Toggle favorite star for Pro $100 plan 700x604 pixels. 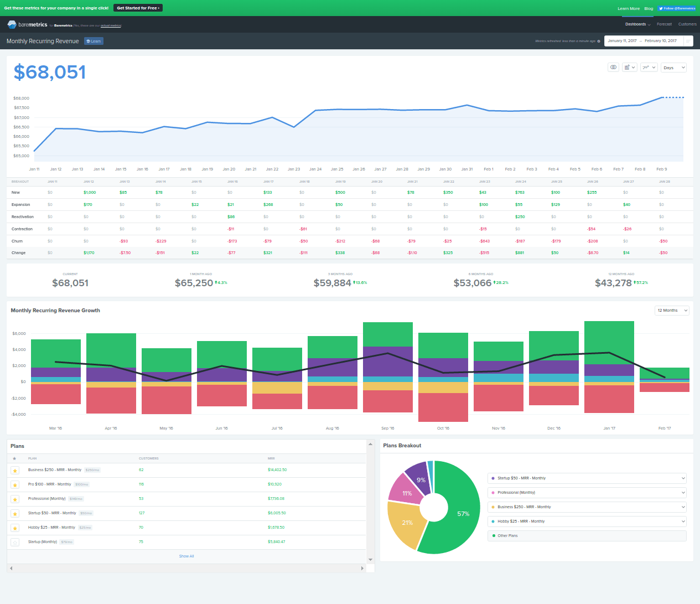point(15,485)
